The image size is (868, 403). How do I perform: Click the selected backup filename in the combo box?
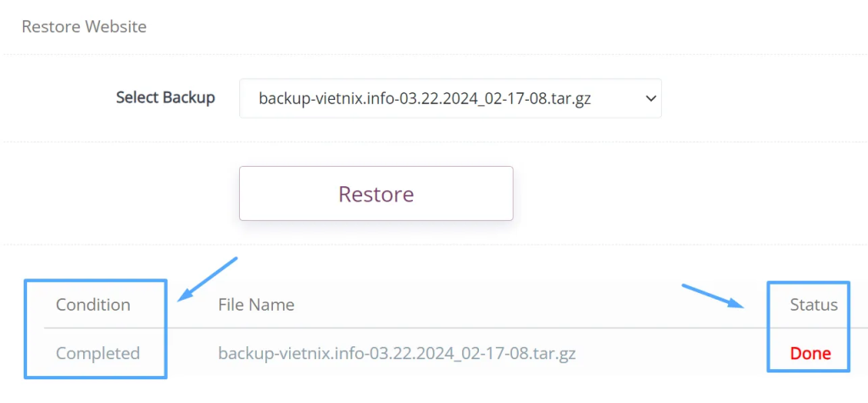pos(424,98)
